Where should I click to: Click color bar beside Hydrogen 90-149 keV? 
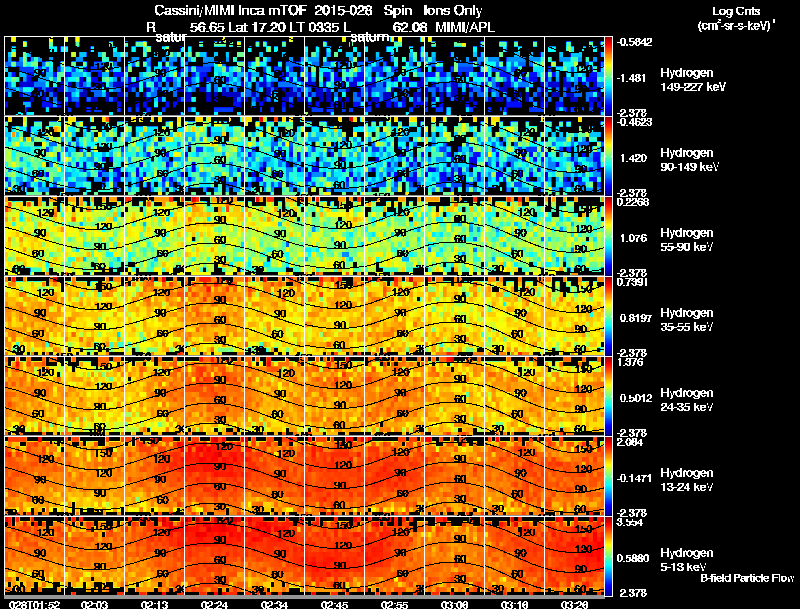[608, 156]
